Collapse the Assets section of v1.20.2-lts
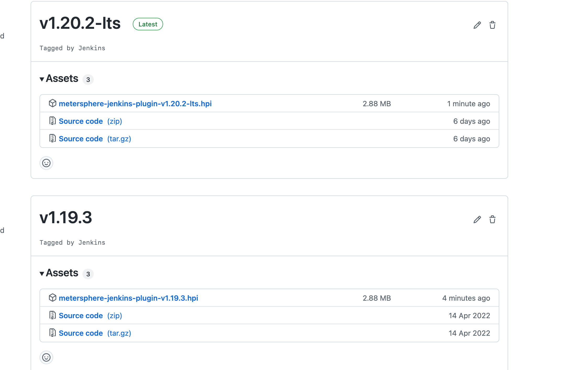588x370 pixels. (x=62, y=78)
